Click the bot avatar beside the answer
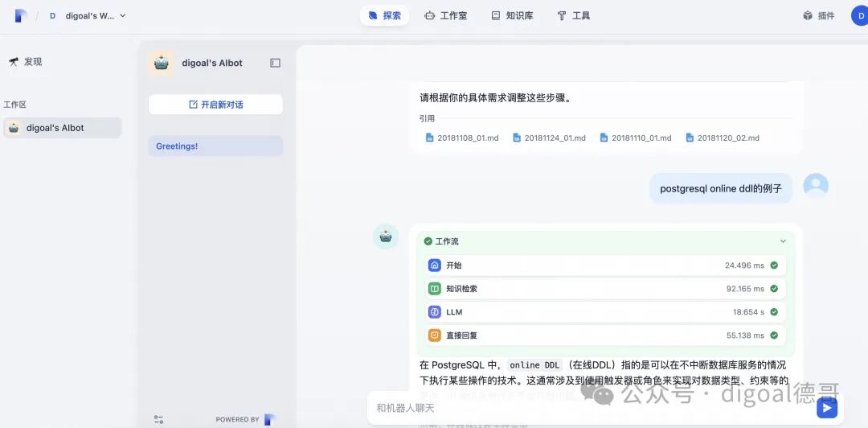This screenshot has height=428, width=868. pyautogui.click(x=386, y=237)
